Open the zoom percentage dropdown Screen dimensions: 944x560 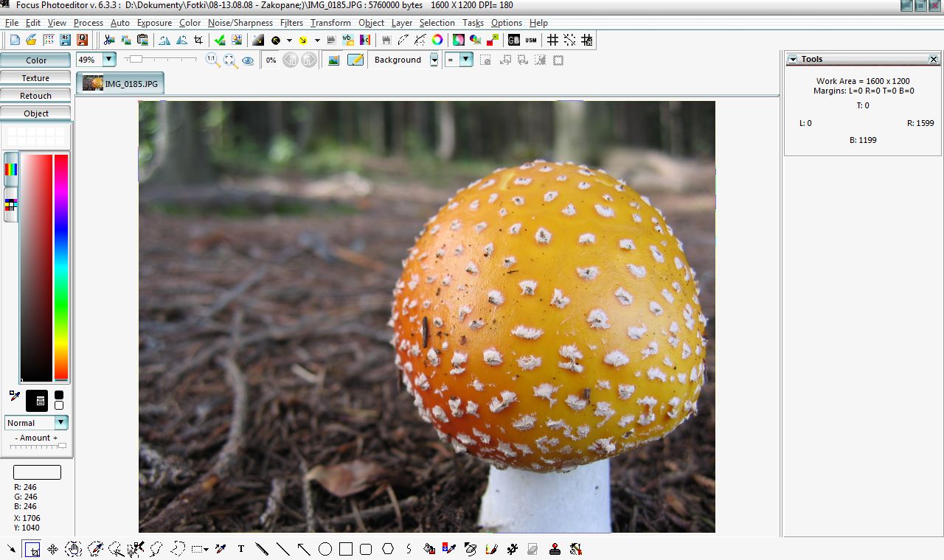coord(109,60)
